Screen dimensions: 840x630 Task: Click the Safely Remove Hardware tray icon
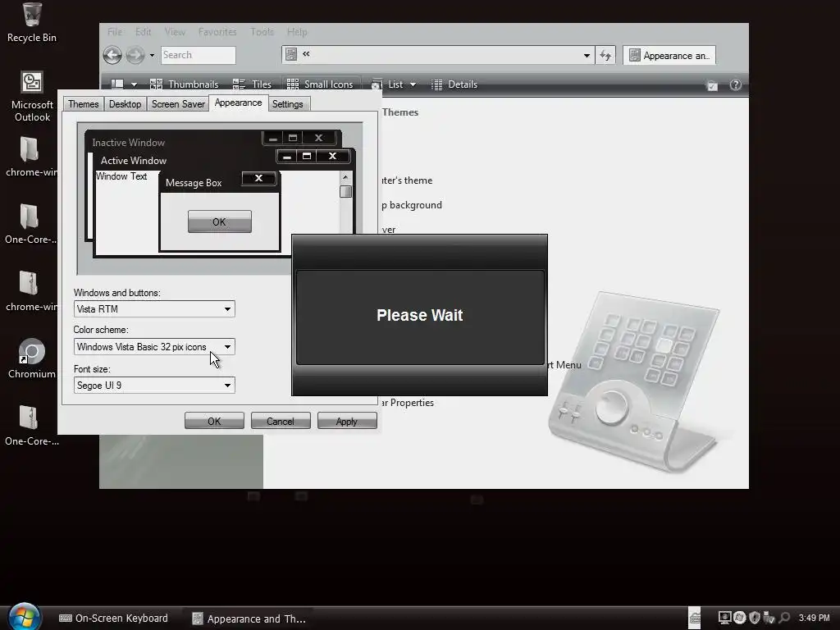pos(769,618)
